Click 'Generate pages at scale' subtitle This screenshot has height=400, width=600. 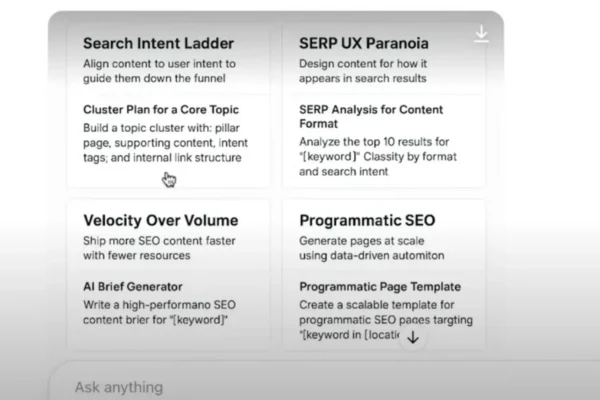click(372, 248)
